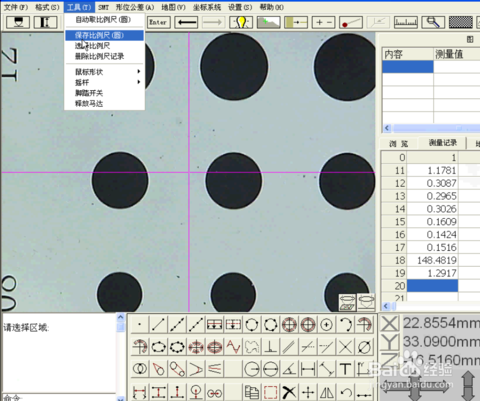Select the red zigzag curve tool icon
This screenshot has height=401, width=480.
[233, 347]
